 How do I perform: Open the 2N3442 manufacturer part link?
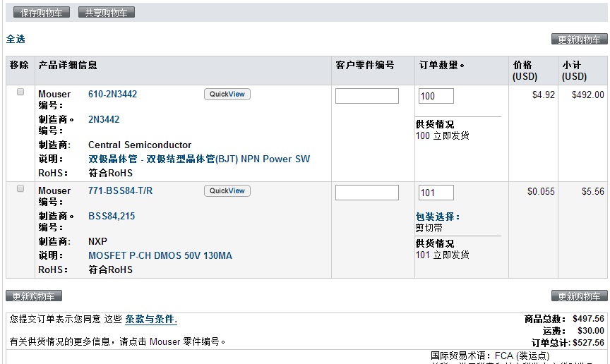(x=104, y=120)
